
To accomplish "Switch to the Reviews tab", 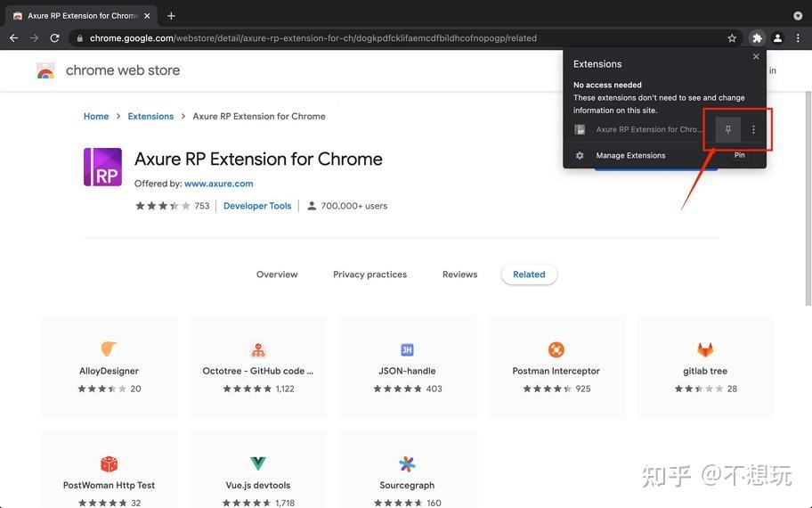I will (x=459, y=274).
